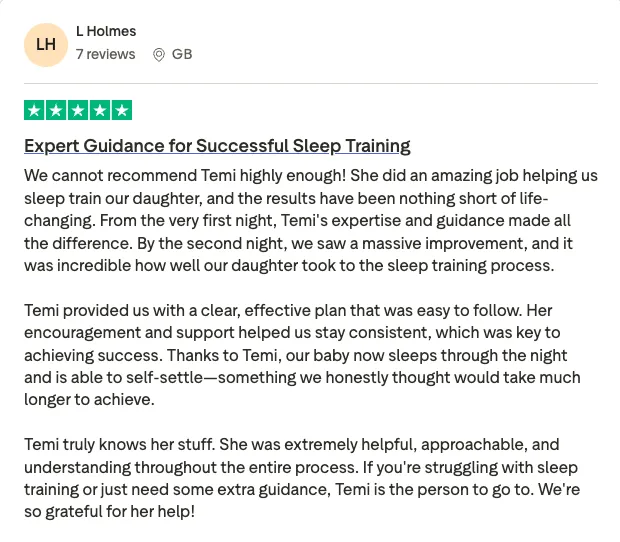The image size is (620, 542).
Task: Click the GB country label
Action: [182, 54]
